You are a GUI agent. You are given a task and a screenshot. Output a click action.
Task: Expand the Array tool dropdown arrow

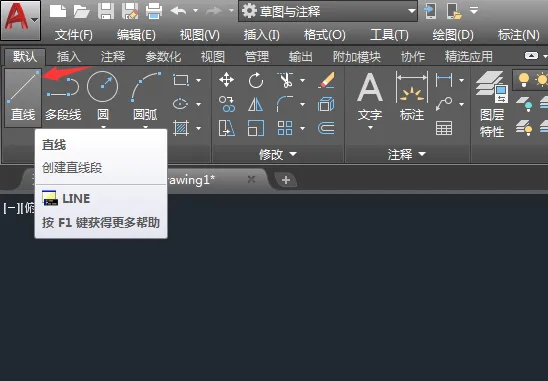[302, 128]
